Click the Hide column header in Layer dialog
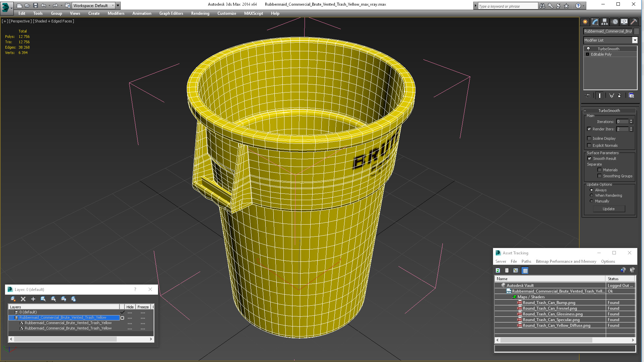 click(x=130, y=307)
